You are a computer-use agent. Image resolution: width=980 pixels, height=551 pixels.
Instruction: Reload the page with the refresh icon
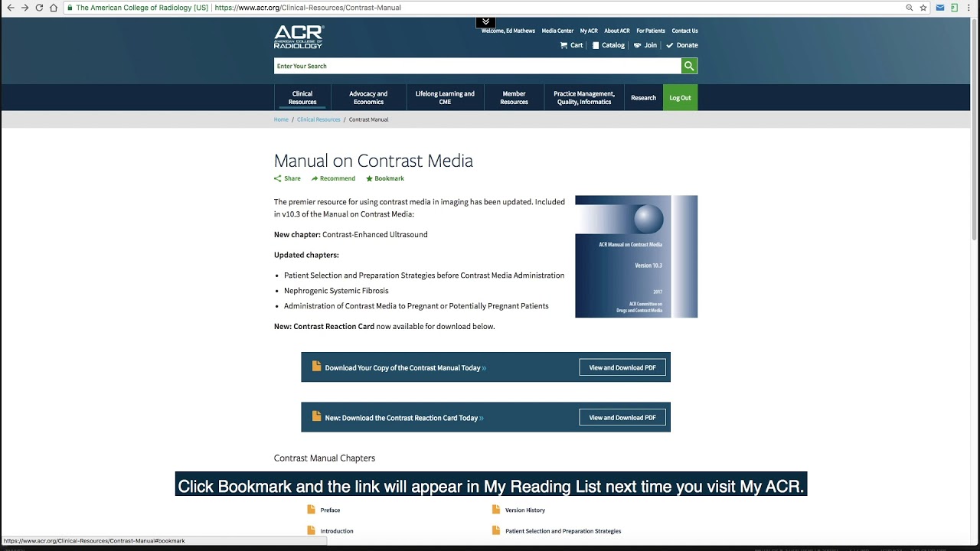[x=39, y=8]
